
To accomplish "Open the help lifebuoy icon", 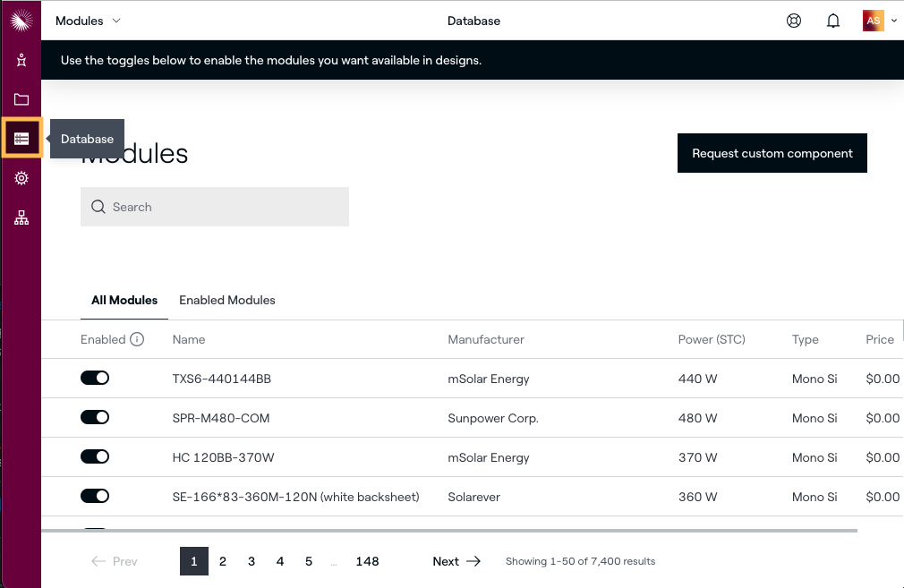I will [x=793, y=21].
